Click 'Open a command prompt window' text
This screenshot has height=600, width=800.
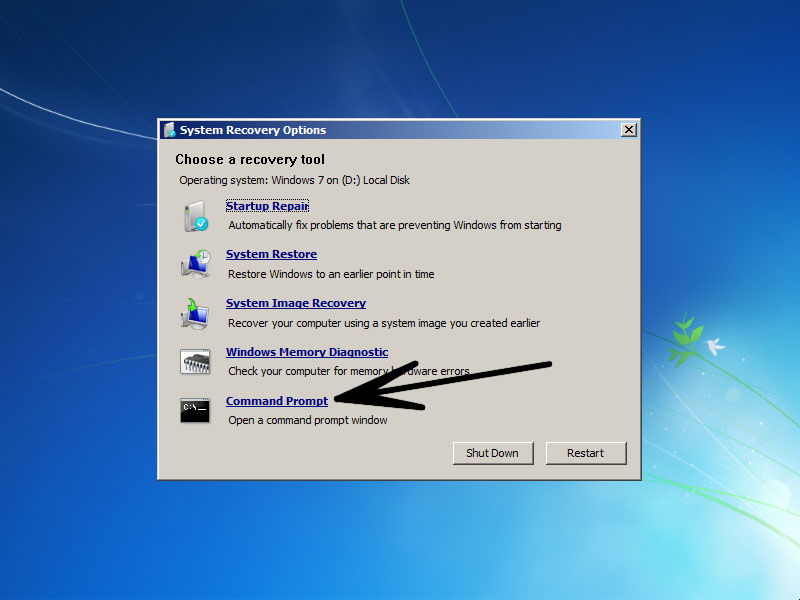[308, 420]
